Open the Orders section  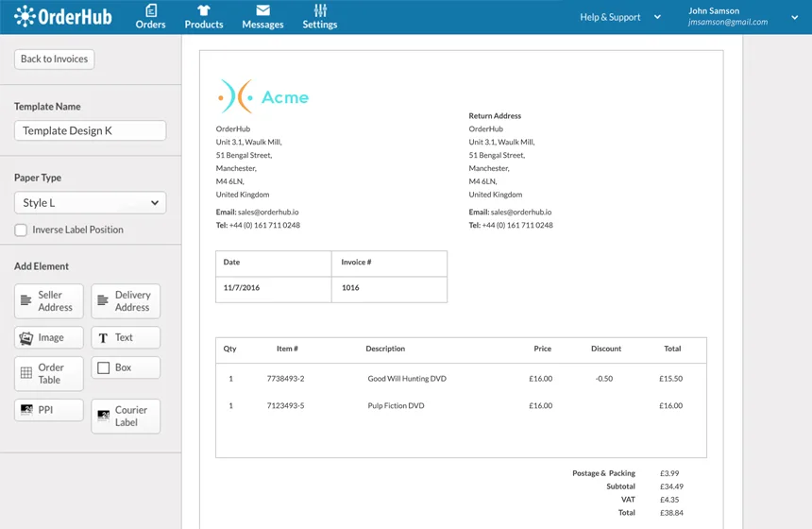(x=151, y=17)
